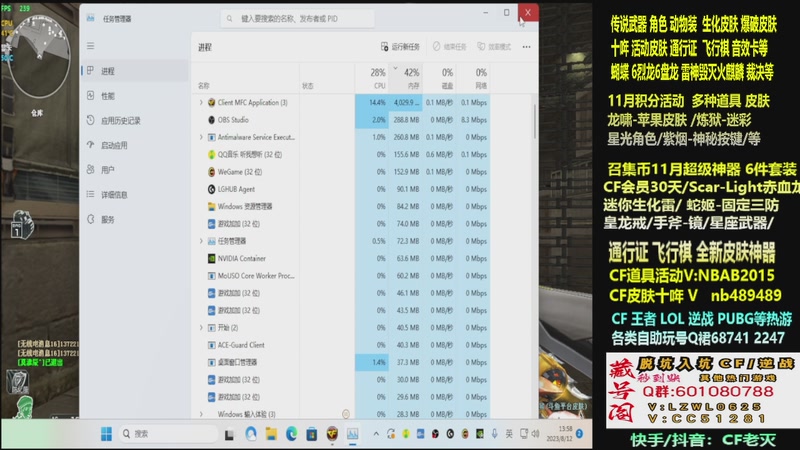800x450 pixels.
Task: Click the microphone tray icon
Action: click(494, 434)
